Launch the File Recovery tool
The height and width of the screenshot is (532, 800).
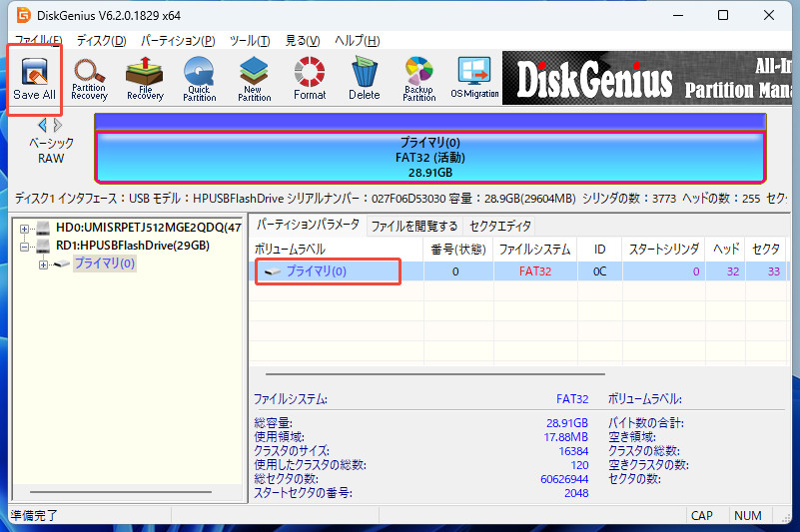coord(145,79)
